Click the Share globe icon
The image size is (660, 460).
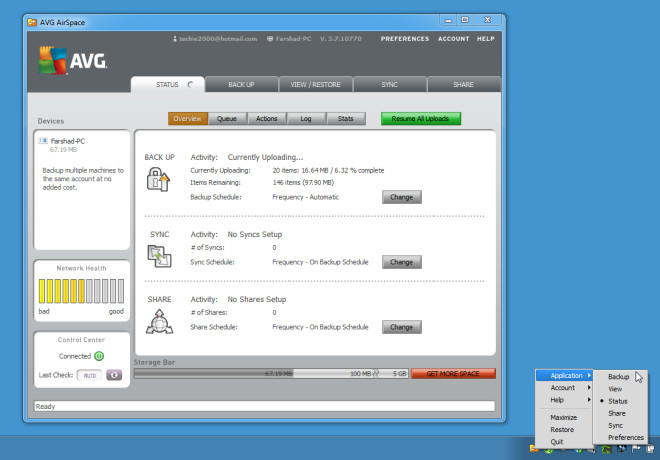coord(159,322)
